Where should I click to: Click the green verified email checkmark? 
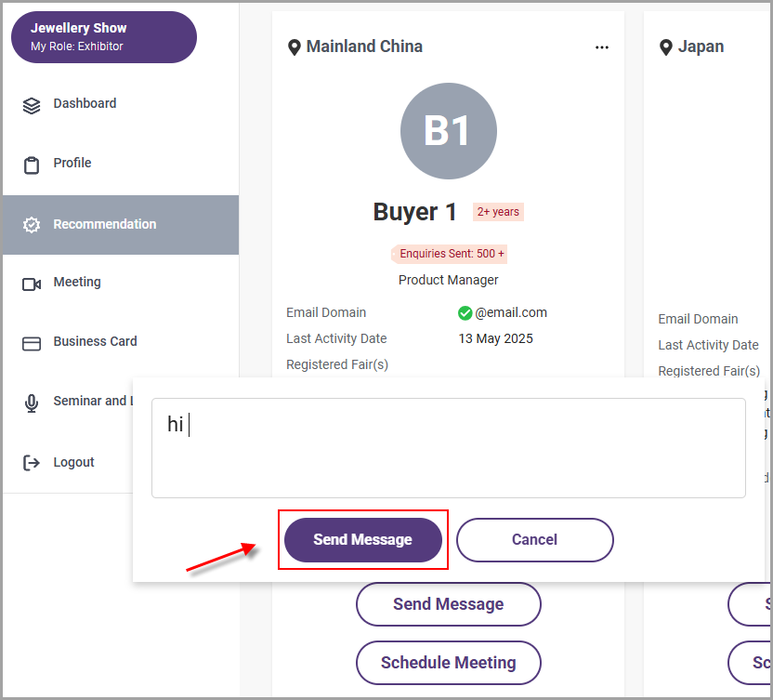click(465, 312)
